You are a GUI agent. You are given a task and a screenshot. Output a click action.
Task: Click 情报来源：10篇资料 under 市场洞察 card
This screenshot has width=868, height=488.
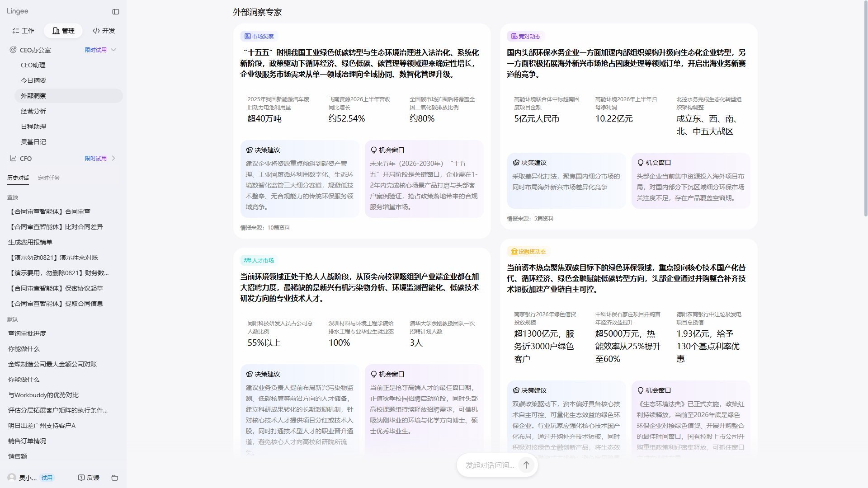coord(265,228)
